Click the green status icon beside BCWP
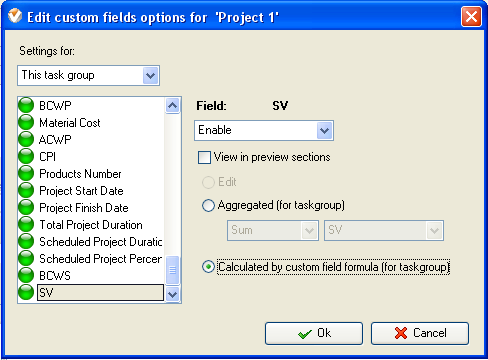Image resolution: width=488 pixels, height=360 pixels. click(x=26, y=105)
